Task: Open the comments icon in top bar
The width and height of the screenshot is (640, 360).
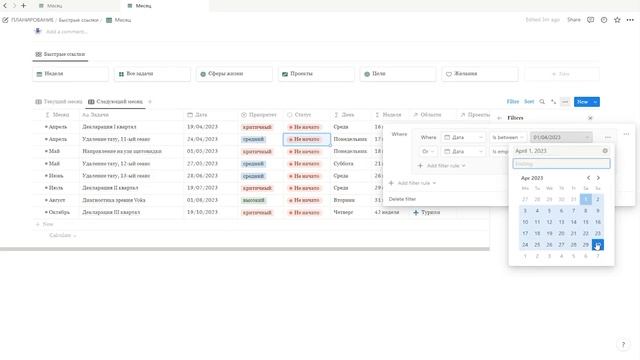Action: coord(590,20)
